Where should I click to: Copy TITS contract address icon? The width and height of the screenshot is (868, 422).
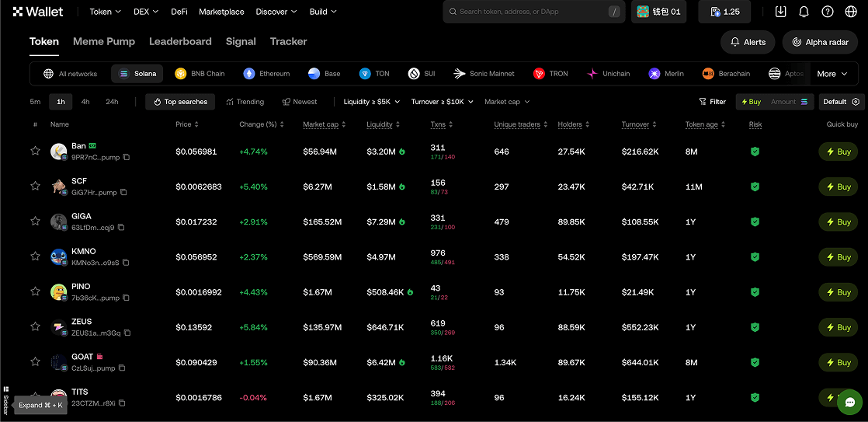122,403
